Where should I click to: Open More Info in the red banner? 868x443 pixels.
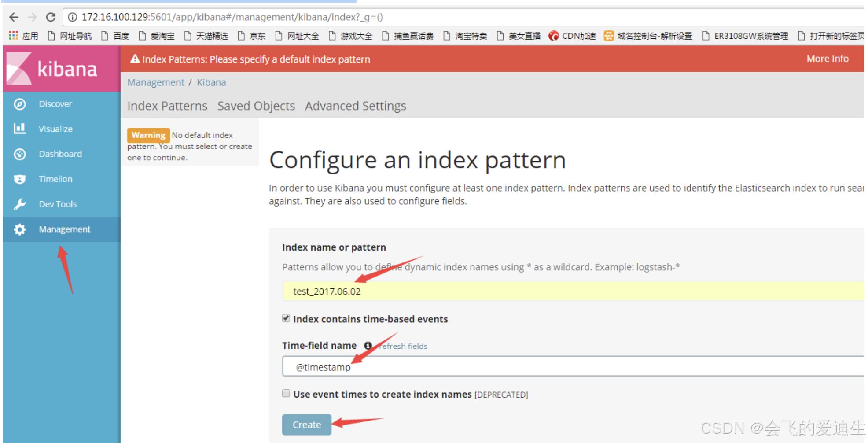828,59
